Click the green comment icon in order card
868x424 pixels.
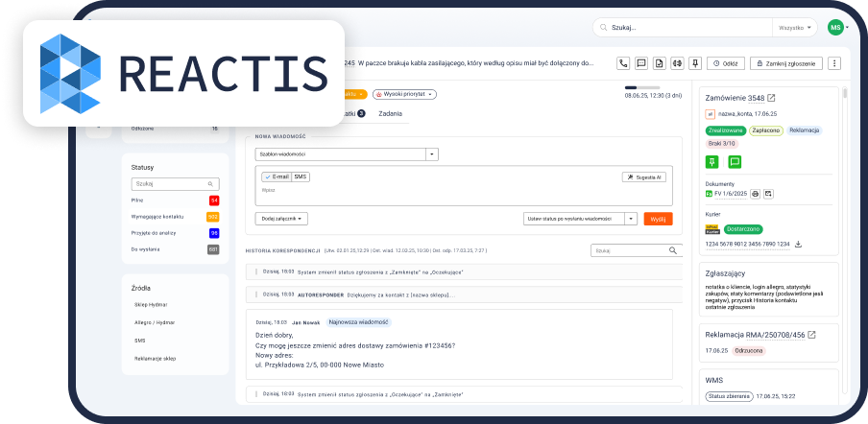click(x=735, y=162)
